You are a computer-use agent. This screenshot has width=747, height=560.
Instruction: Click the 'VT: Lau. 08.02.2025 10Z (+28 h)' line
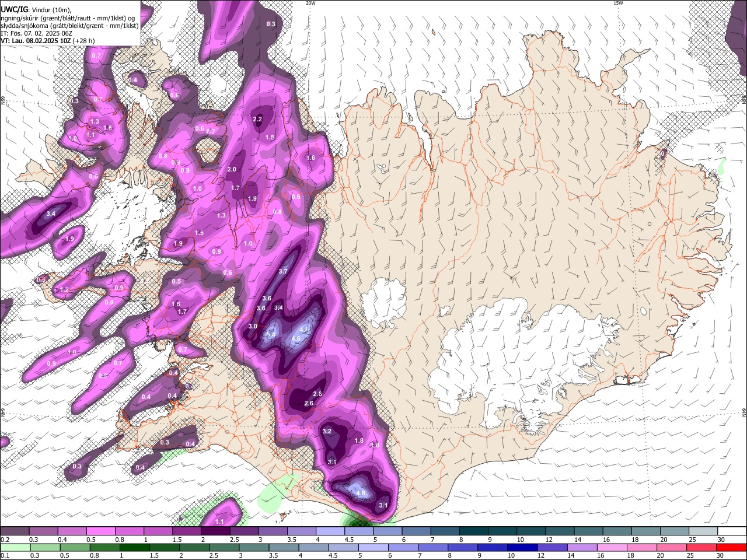click(x=48, y=41)
